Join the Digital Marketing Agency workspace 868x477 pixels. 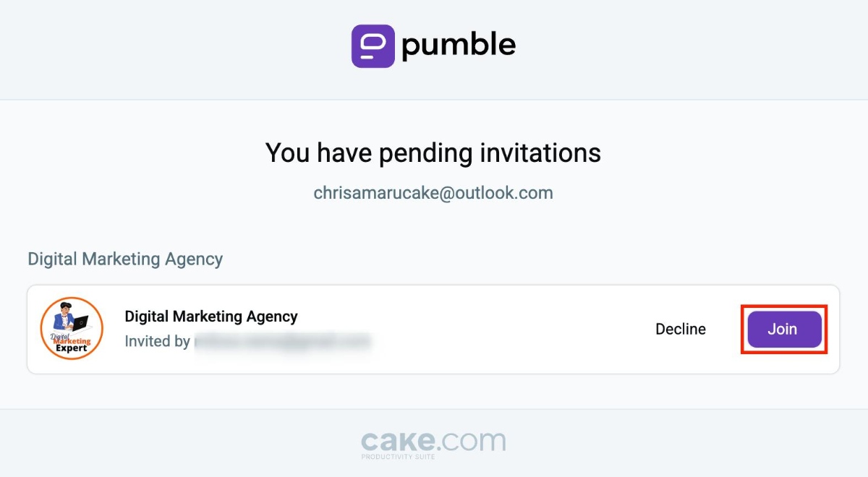click(784, 330)
